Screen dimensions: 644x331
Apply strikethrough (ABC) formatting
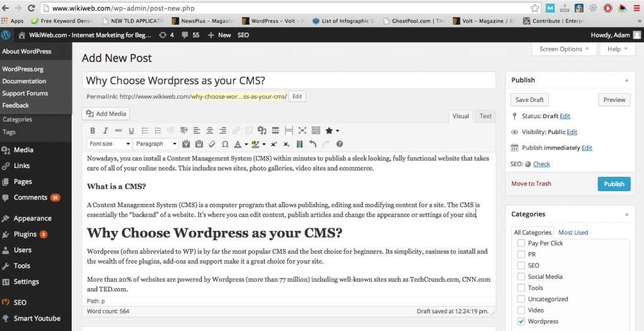tap(118, 131)
